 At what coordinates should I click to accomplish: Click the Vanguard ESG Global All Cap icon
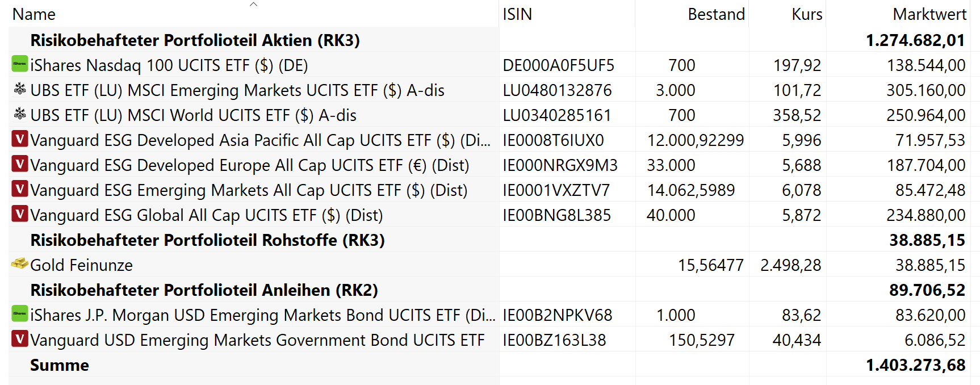20,214
